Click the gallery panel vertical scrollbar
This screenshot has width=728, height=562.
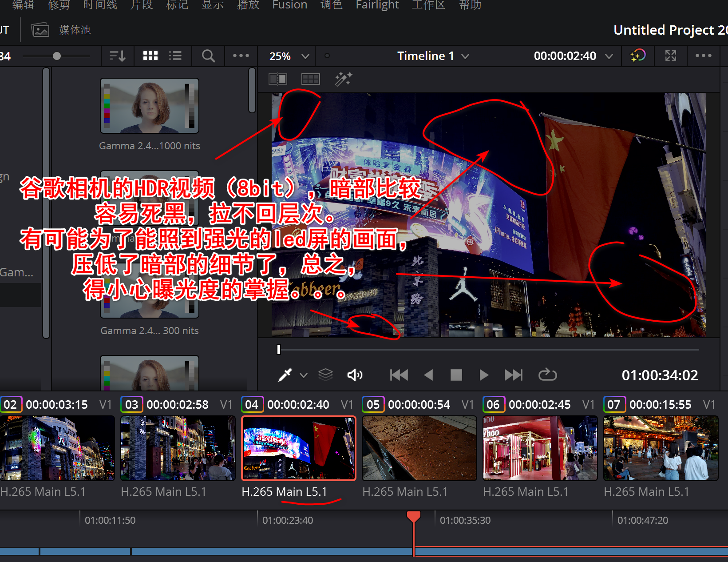252,90
